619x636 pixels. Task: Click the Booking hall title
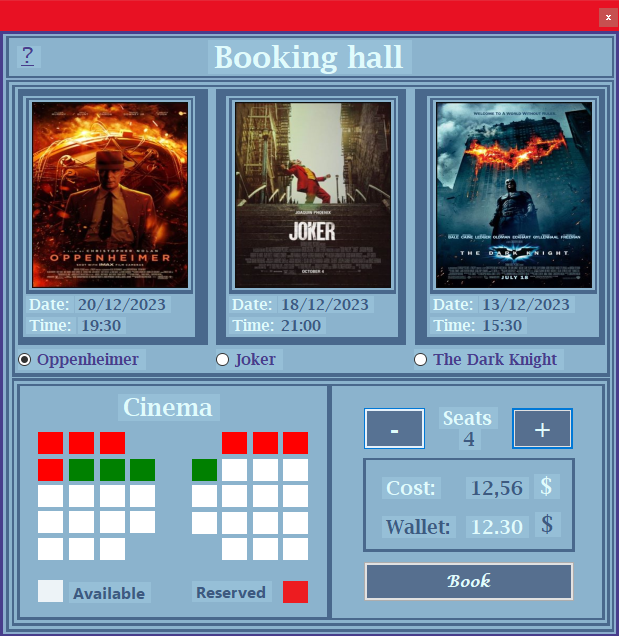pyautogui.click(x=309, y=57)
